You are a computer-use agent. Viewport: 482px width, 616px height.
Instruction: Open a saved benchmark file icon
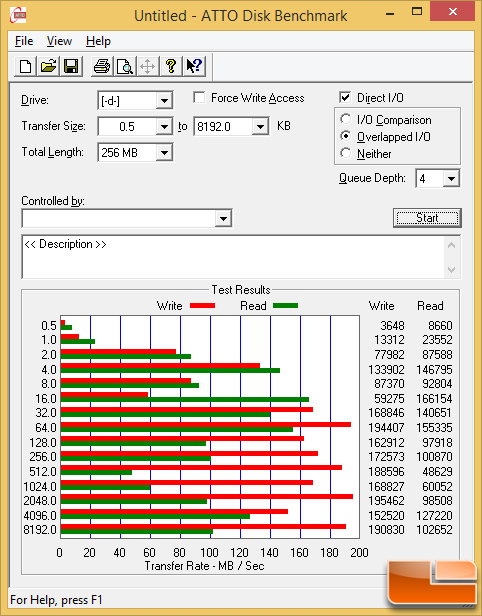pyautogui.click(x=48, y=66)
